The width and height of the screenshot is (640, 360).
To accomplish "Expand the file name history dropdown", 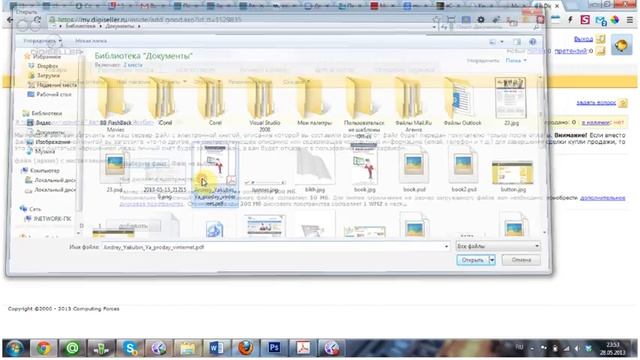I will (x=446, y=247).
